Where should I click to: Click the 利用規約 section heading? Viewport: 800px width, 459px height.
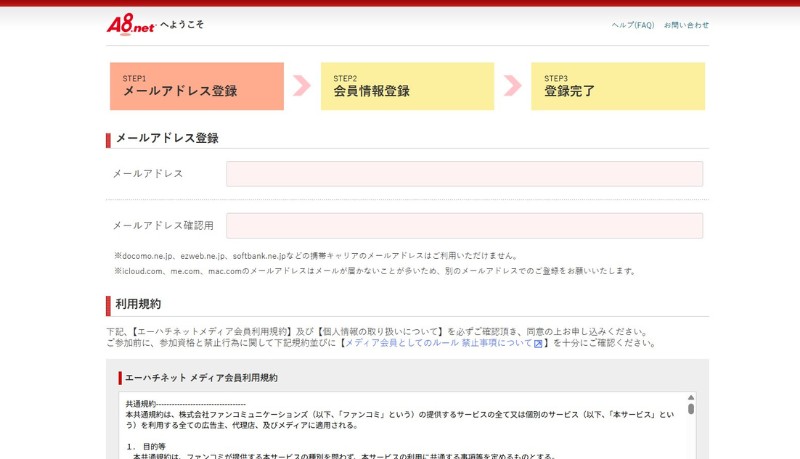pos(138,304)
